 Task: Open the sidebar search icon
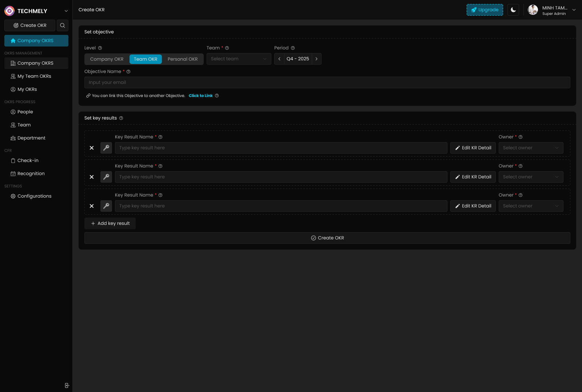pos(63,25)
